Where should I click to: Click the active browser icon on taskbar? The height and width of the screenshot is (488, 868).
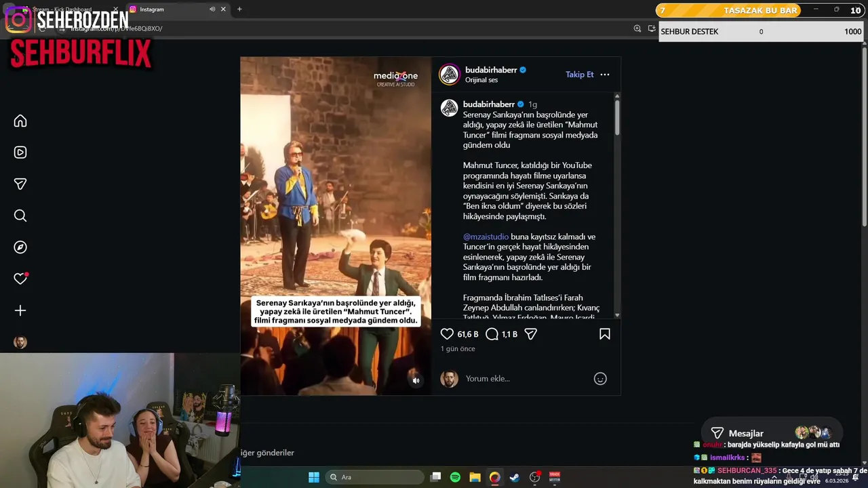495,477
